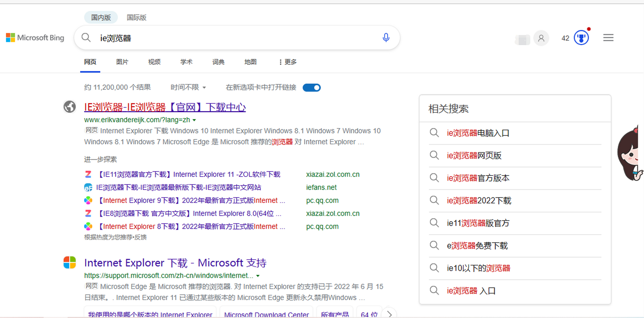Open Internet Explorer 下载 - Microsoft 支持 result
The image size is (644, 318).
175,263
